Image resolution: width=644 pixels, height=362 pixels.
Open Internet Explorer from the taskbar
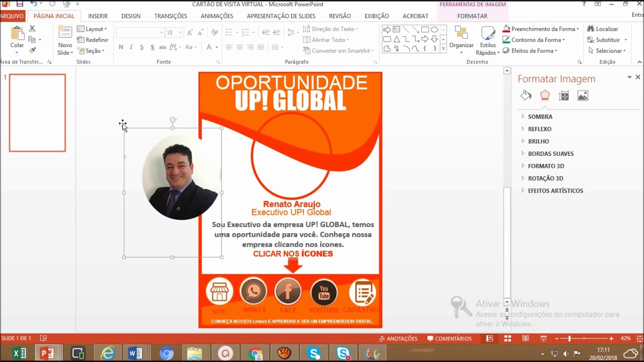point(108,353)
